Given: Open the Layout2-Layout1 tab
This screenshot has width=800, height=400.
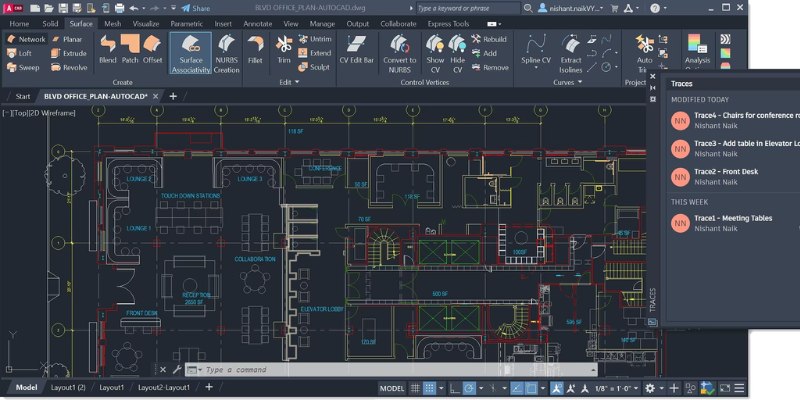Looking at the screenshot, I should [163, 388].
